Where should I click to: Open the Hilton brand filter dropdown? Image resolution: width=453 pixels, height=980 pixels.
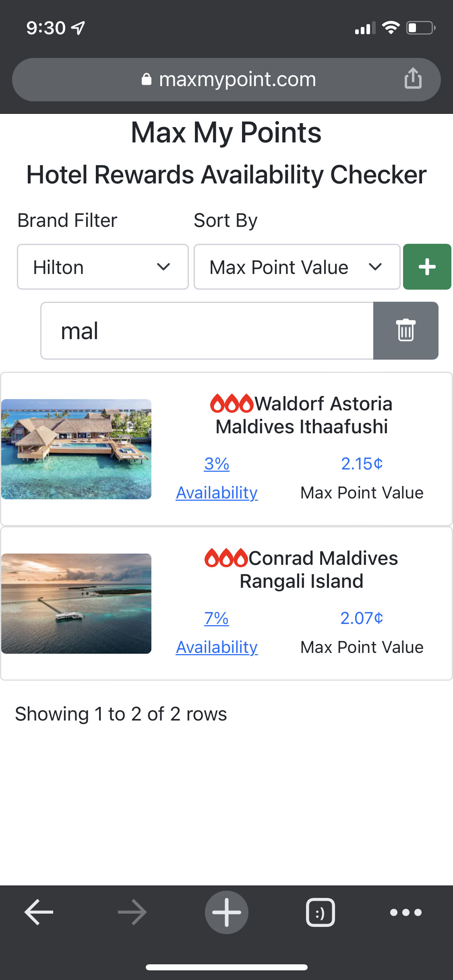click(x=103, y=267)
